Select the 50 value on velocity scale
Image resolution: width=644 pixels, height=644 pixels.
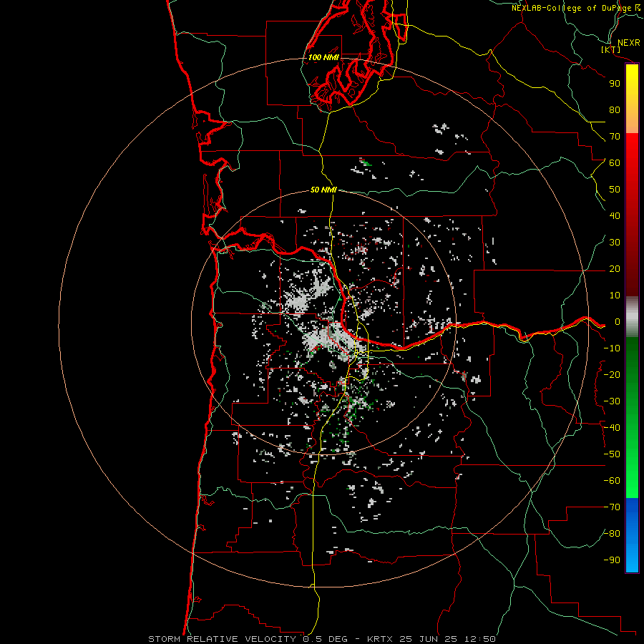pos(615,190)
